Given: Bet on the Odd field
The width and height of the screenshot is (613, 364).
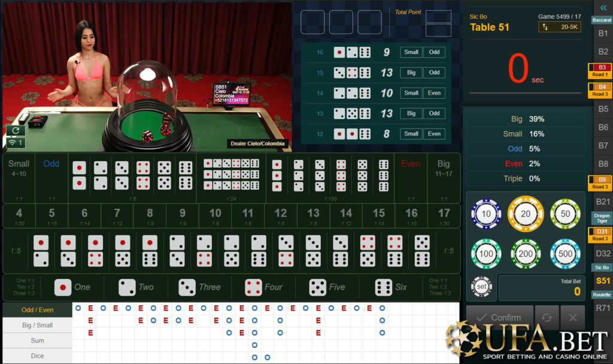Looking at the screenshot, I should pyautogui.click(x=51, y=178).
